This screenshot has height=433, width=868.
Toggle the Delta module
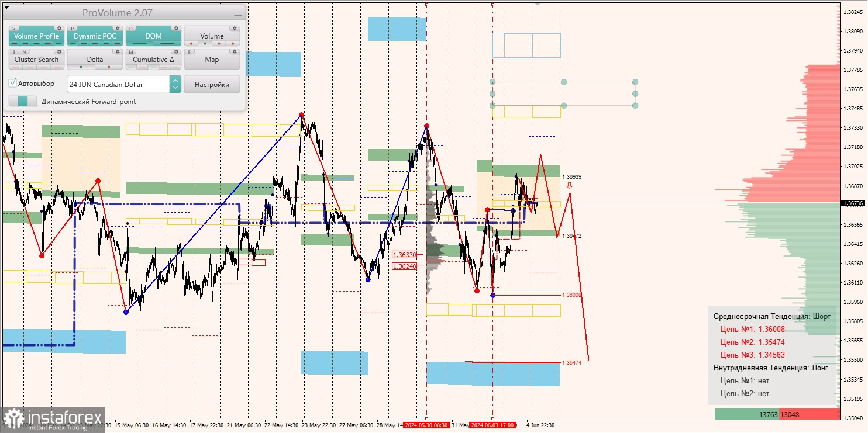pyautogui.click(x=95, y=59)
